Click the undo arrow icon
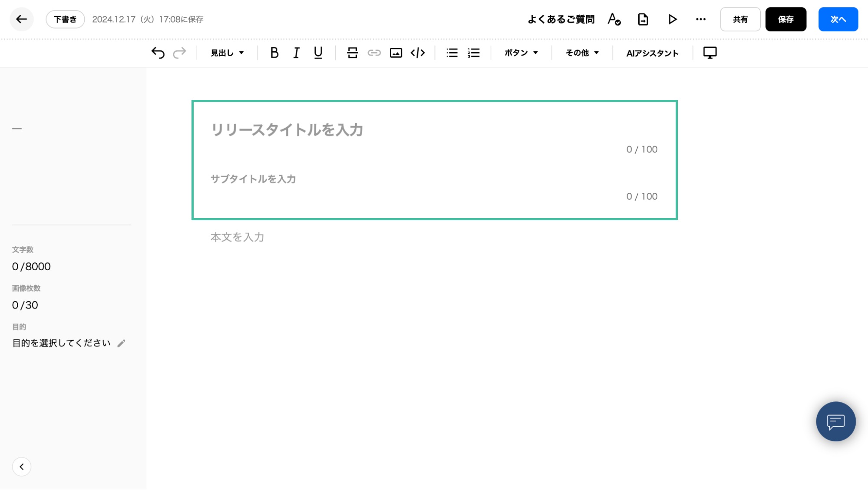The image size is (868, 490). pos(158,53)
